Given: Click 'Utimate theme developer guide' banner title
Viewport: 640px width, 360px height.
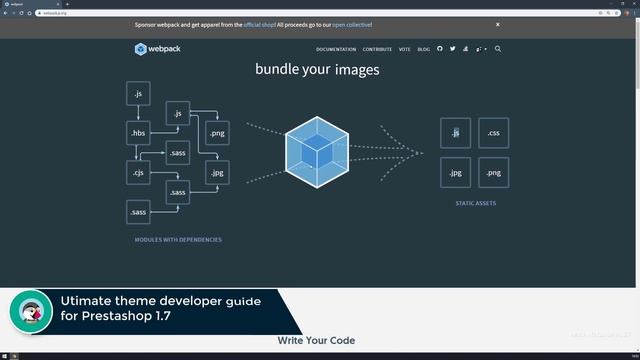Looking at the screenshot, I should pos(161,301).
